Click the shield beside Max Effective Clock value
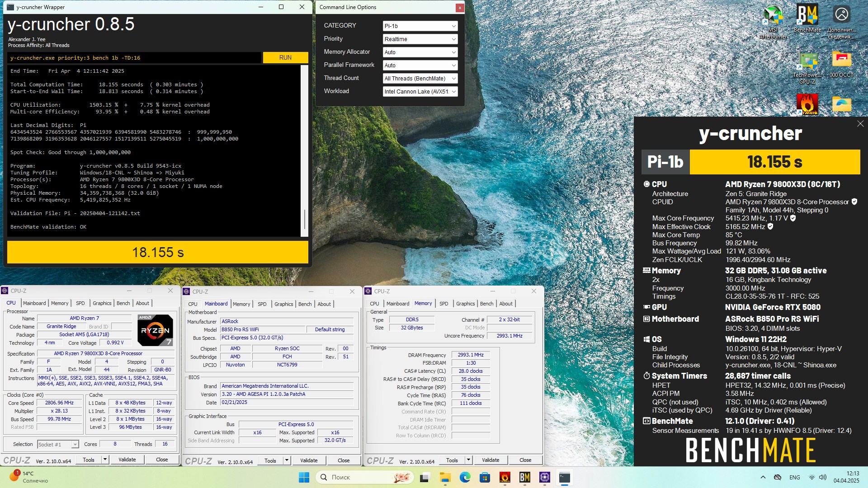868x488 pixels. [x=770, y=227]
